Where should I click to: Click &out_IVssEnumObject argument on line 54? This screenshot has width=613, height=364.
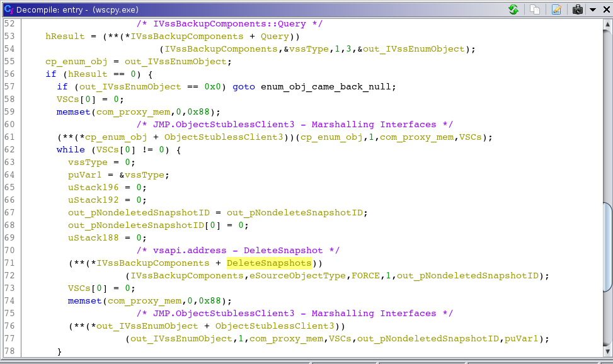411,49
